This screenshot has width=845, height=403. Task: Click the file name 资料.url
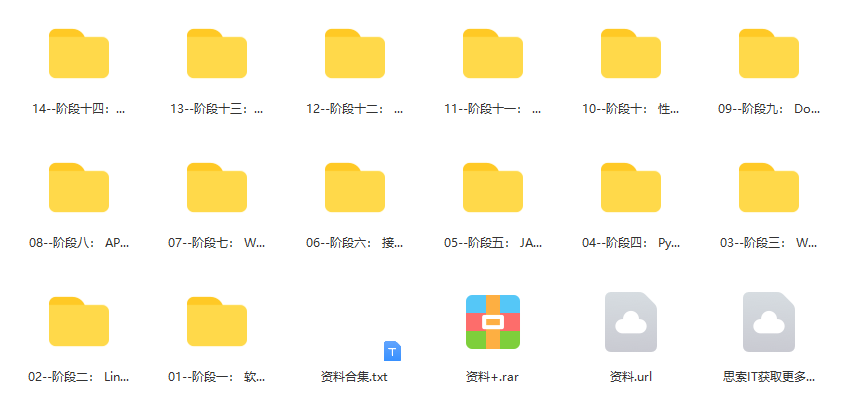point(631,377)
